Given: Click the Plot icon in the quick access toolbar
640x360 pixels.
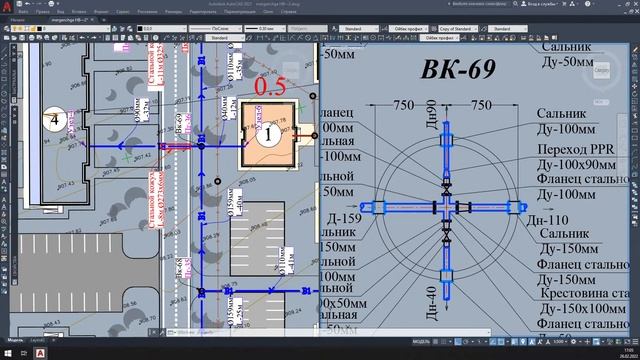Looking at the screenshot, I should click(51, 4).
